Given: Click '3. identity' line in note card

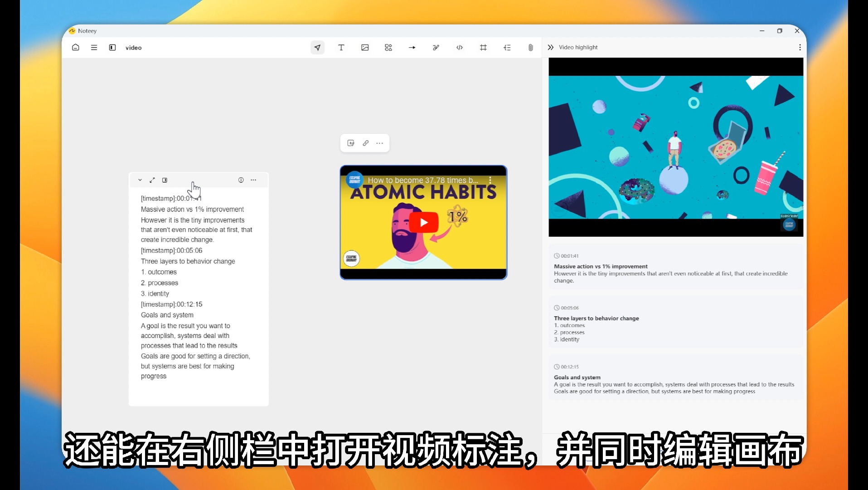Looking at the screenshot, I should coord(155,294).
